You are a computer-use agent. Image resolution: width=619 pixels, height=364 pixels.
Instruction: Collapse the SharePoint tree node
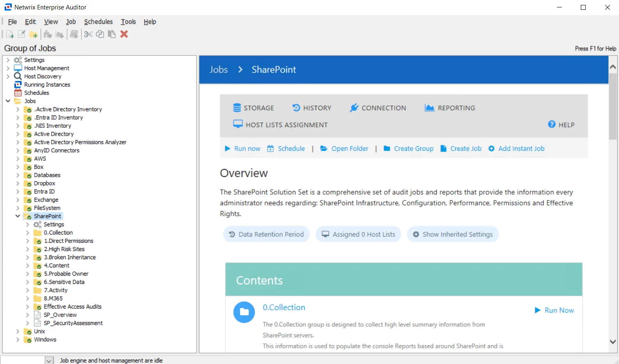pos(18,216)
